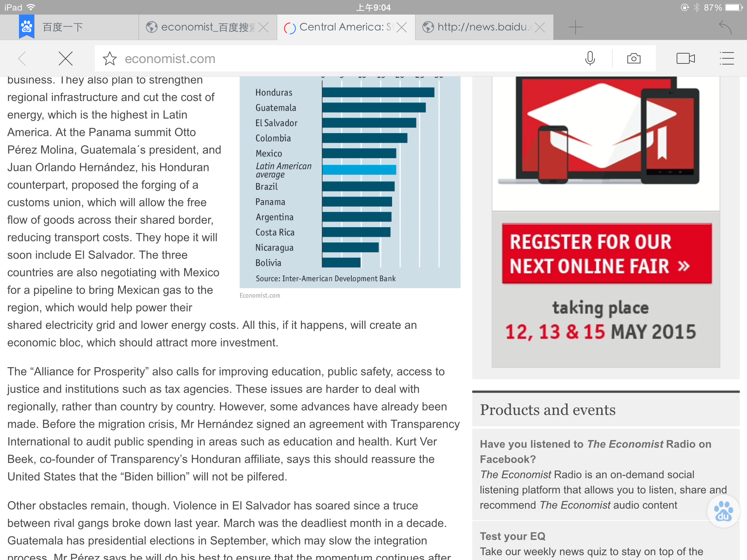Close the Central America tab
747x560 pixels.
(x=402, y=27)
